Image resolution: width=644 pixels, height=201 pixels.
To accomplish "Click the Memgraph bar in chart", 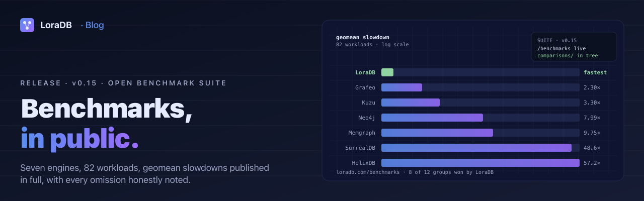I will (437, 133).
